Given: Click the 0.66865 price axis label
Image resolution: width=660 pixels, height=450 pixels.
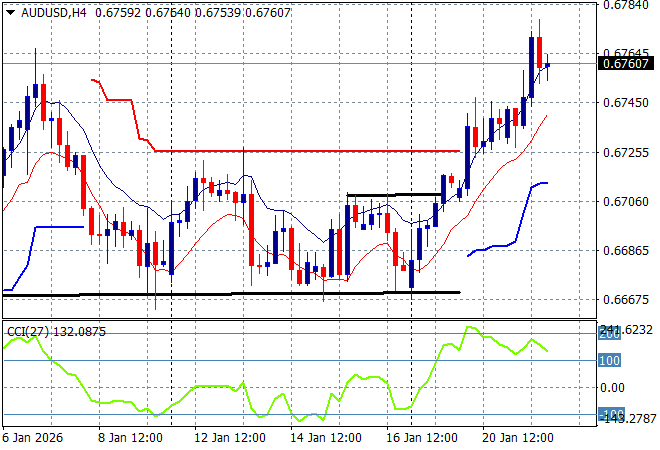Looking at the screenshot, I should (x=625, y=250).
